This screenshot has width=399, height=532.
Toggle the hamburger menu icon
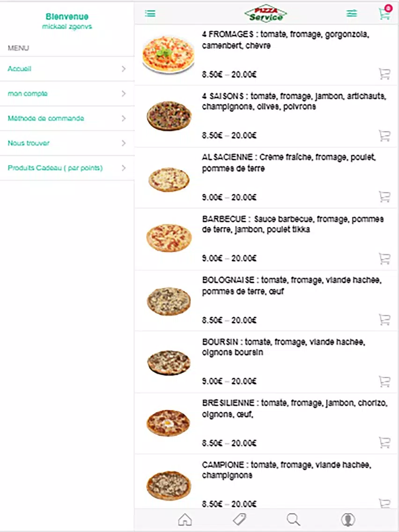pyautogui.click(x=150, y=14)
